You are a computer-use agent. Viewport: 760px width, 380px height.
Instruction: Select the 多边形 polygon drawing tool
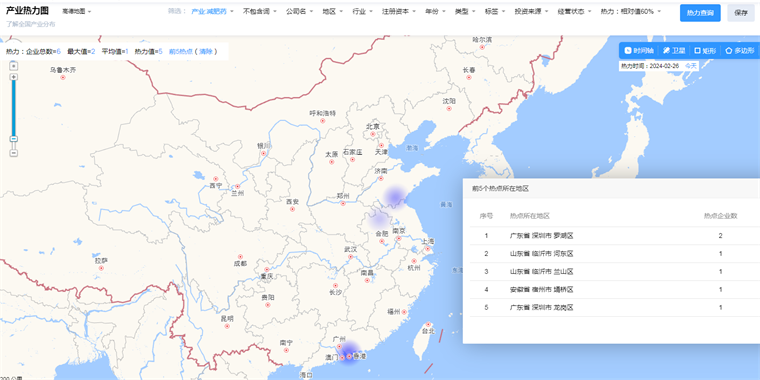point(740,50)
